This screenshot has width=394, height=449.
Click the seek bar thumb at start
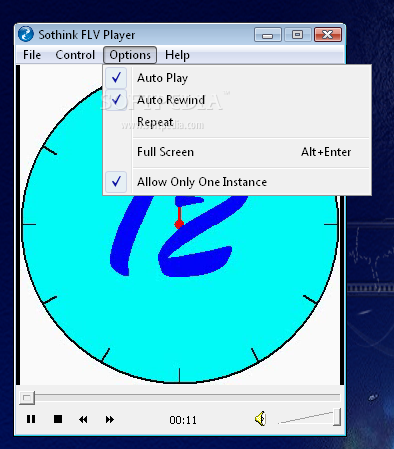(27, 397)
